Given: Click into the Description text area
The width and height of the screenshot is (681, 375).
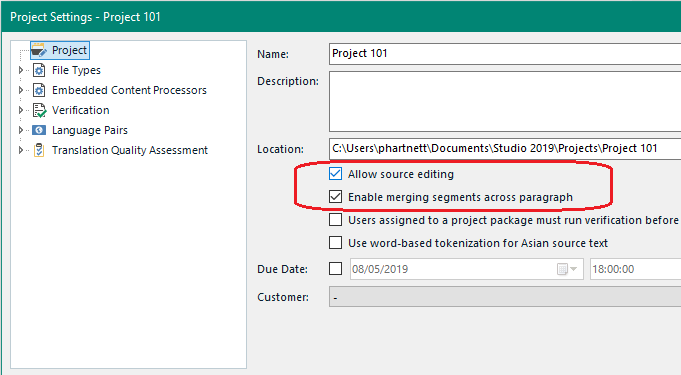Looking at the screenshot, I should click(x=505, y=101).
